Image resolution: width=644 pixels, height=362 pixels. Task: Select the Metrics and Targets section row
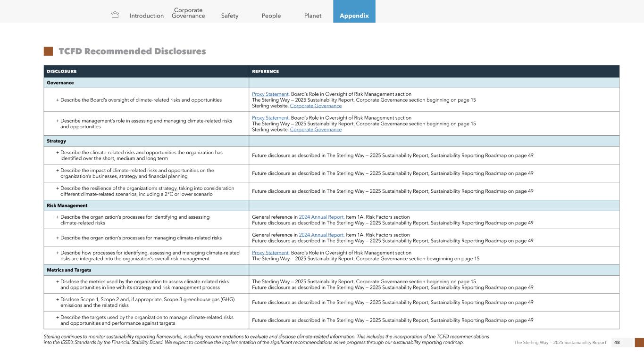tap(63, 270)
